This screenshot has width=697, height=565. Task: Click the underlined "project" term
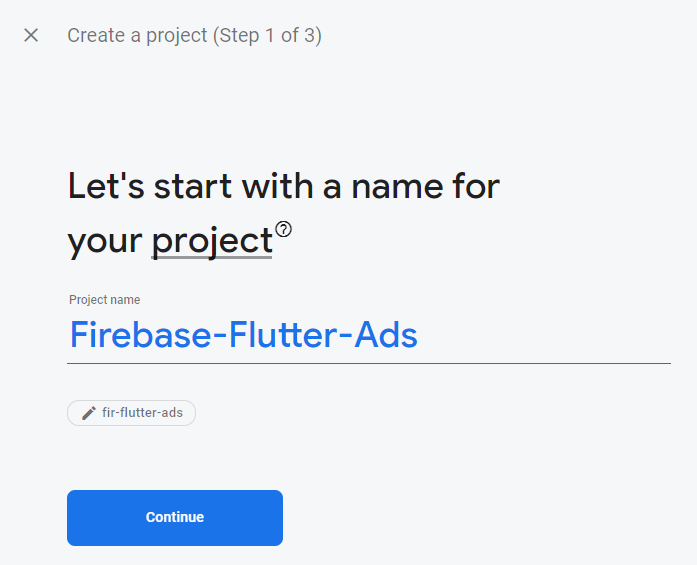pyautogui.click(x=212, y=241)
